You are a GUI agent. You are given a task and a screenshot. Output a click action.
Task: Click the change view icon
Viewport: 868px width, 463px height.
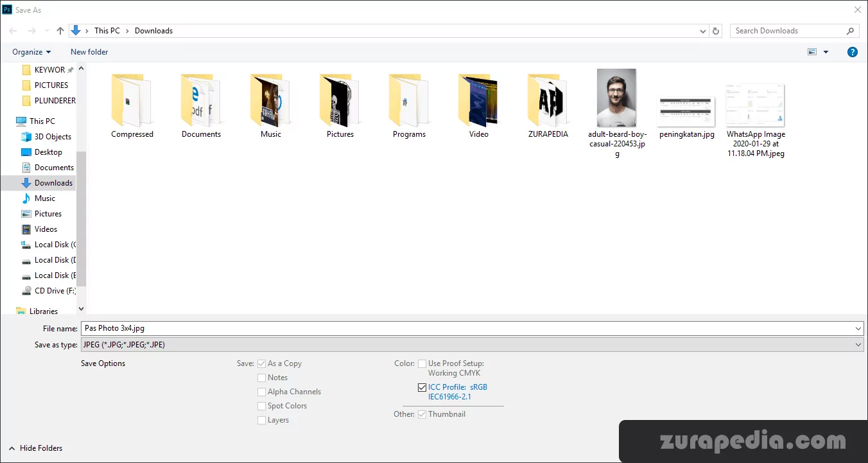812,52
